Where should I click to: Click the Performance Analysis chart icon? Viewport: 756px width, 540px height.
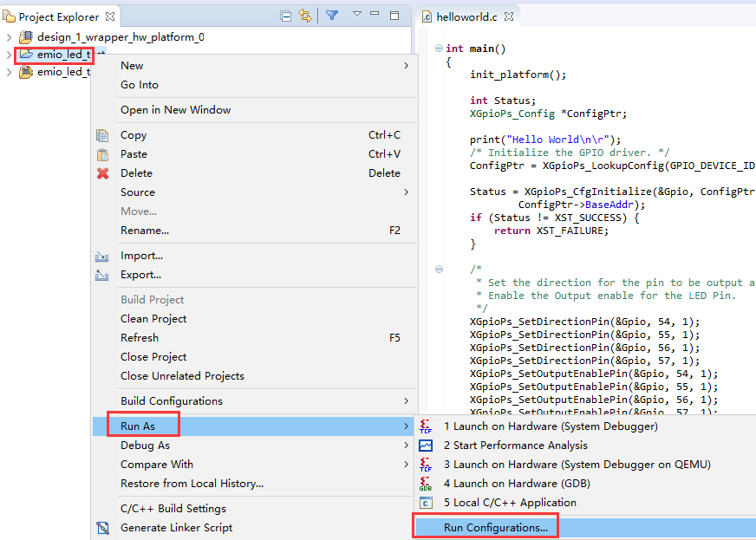click(x=426, y=446)
